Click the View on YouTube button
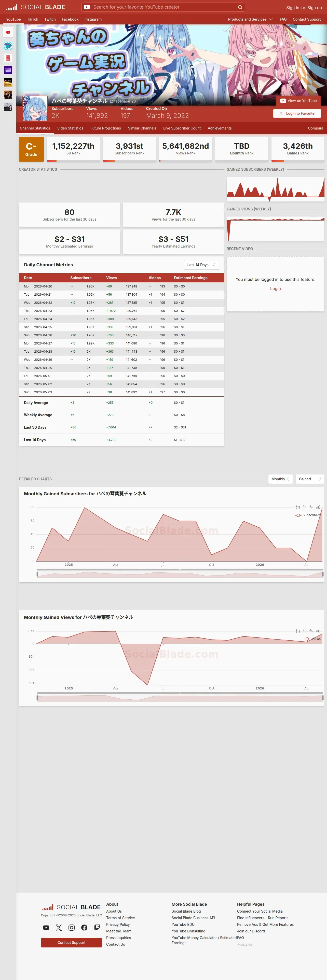This screenshot has width=327, height=980. [x=298, y=101]
